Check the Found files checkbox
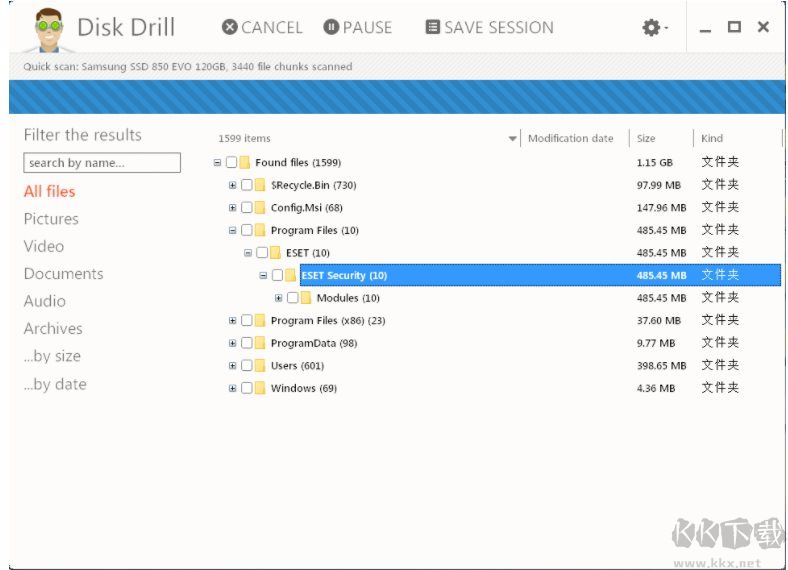 coord(231,163)
